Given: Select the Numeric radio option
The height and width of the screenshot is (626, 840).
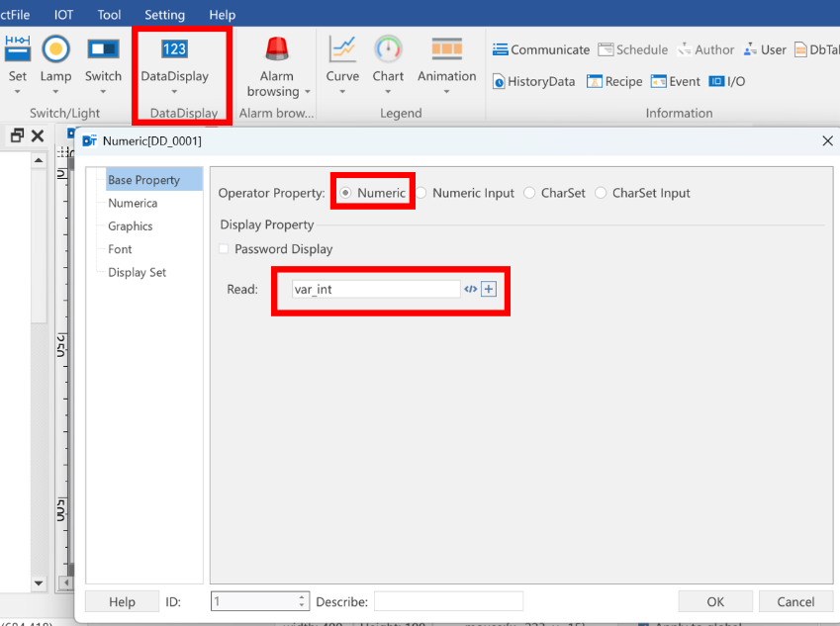Looking at the screenshot, I should 345,193.
